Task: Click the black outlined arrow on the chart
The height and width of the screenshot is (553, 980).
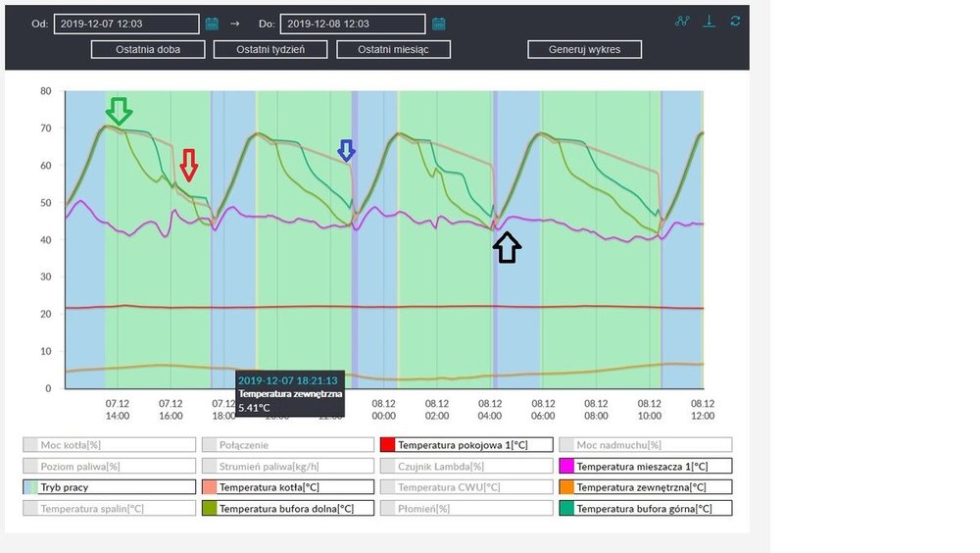Action: [506, 247]
